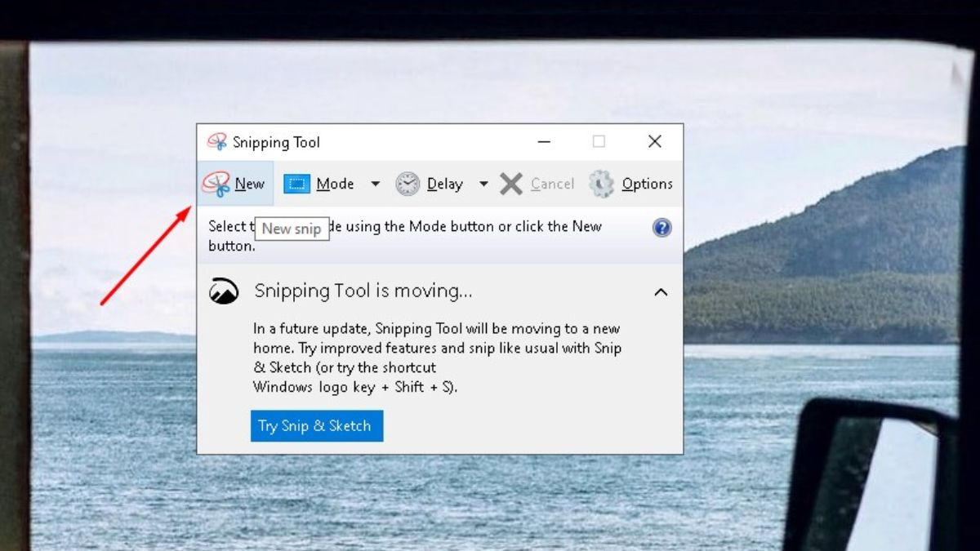Click the blue Help question mark icon
Viewport: 980px width, 551px height.
[661, 227]
